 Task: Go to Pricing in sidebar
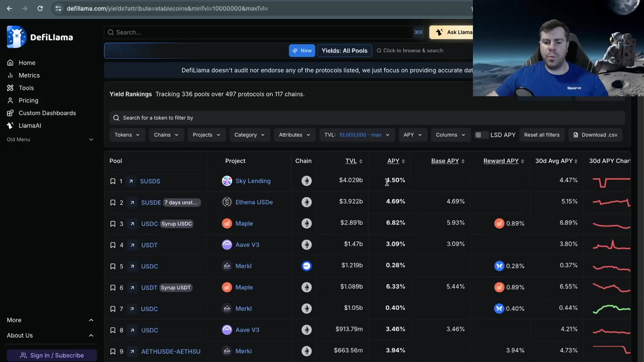coord(28,101)
